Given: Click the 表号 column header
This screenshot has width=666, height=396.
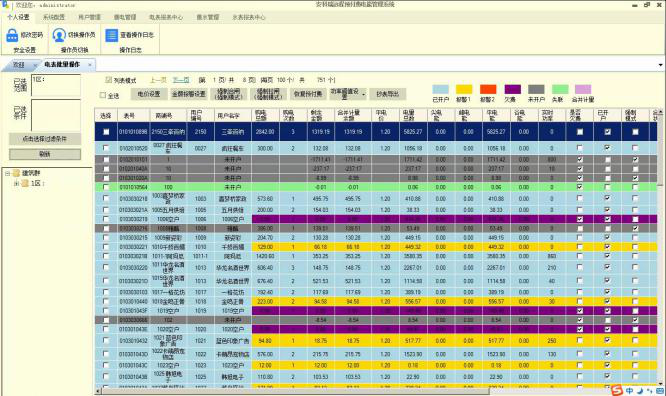Looking at the screenshot, I should tap(133, 115).
